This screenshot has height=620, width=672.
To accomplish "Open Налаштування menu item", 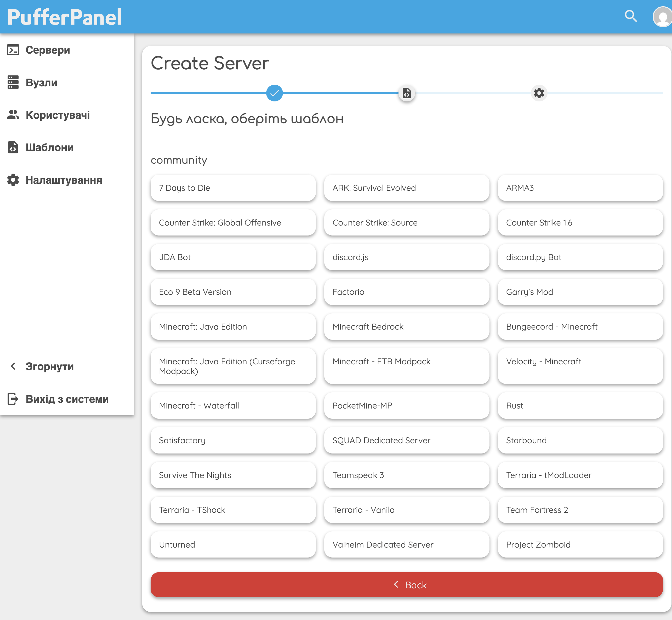I will (67, 180).
